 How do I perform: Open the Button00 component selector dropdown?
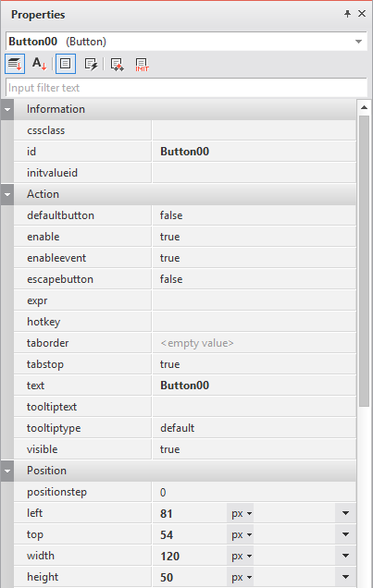click(x=359, y=42)
